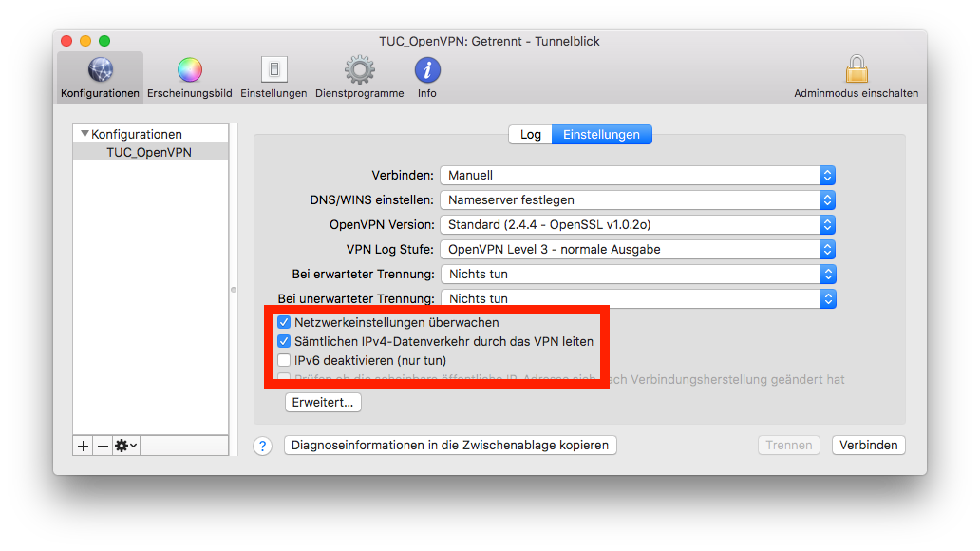This screenshot has width=980, height=551.
Task: Enable IPv6 deaktivieren checkbox
Action: [284, 360]
